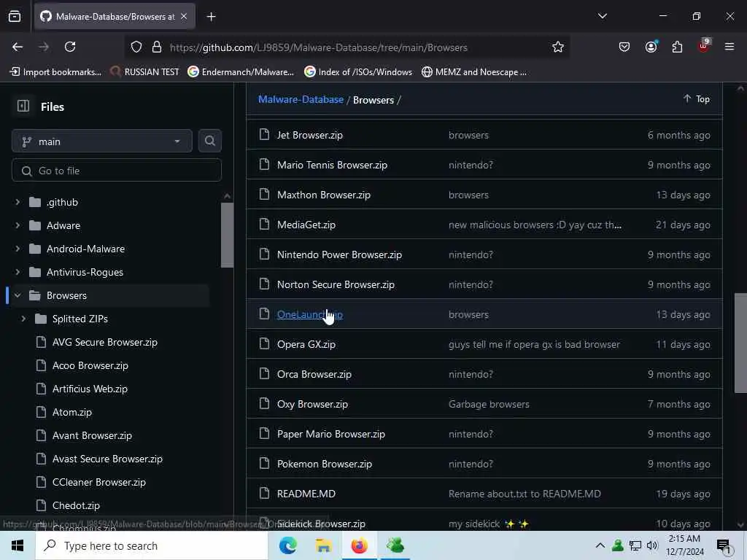This screenshot has height=560, width=747.
Task: Click the Malware-Database breadcrumb link
Action: click(x=301, y=99)
